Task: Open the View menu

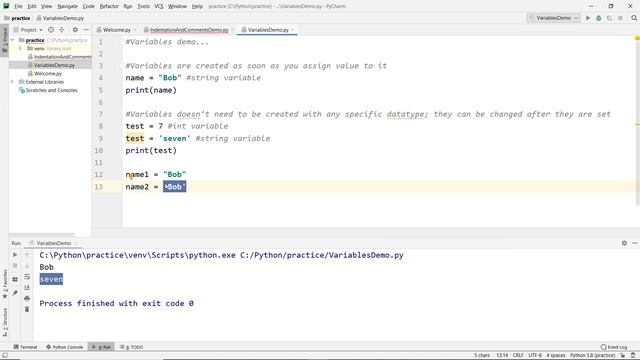Action: pos(47,6)
